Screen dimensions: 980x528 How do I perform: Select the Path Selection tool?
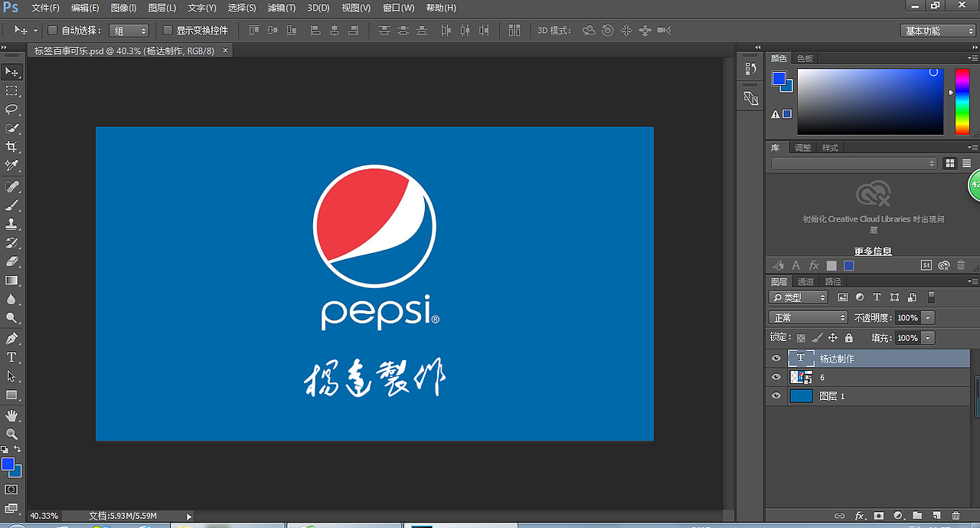11,376
